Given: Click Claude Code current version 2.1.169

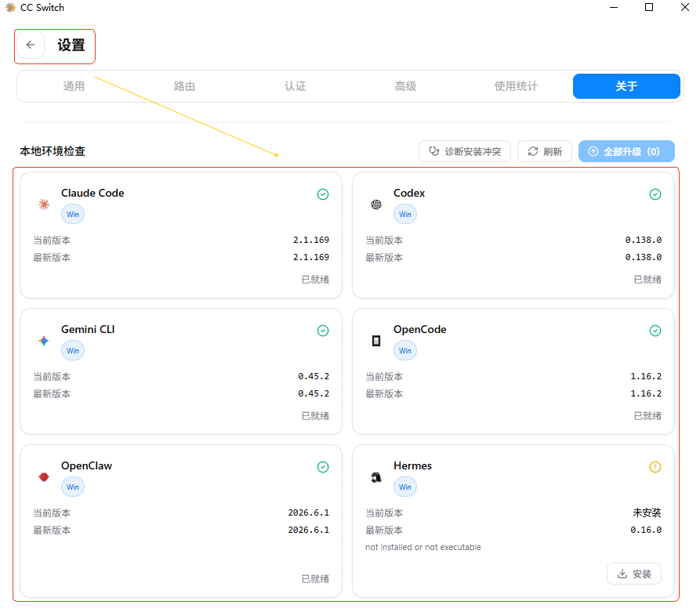Looking at the screenshot, I should coord(311,240).
